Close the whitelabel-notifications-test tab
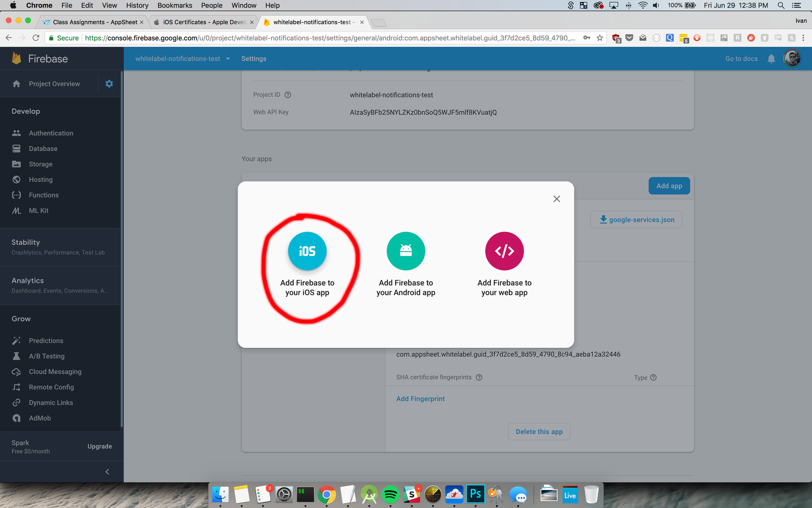The height and width of the screenshot is (508, 812). tap(362, 22)
